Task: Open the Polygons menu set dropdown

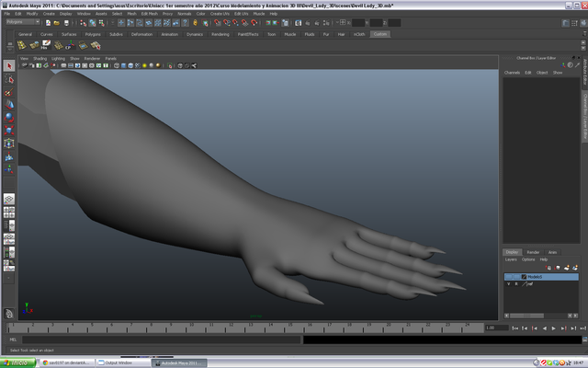Action: click(21, 23)
